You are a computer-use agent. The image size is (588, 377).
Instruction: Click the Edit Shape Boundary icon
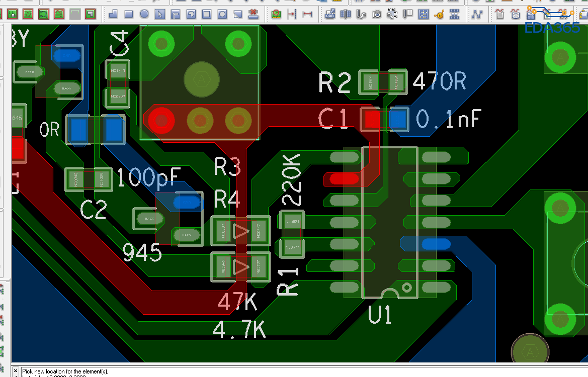pyautogui.click(x=238, y=14)
